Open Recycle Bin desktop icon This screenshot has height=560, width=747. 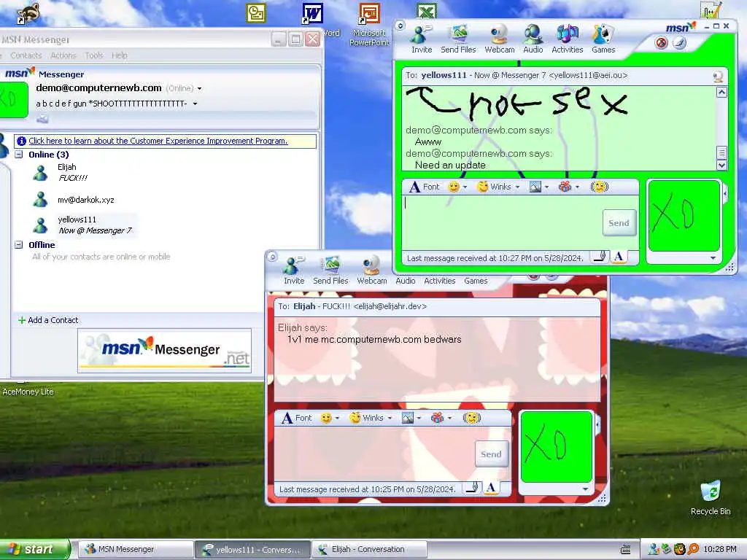711,498
